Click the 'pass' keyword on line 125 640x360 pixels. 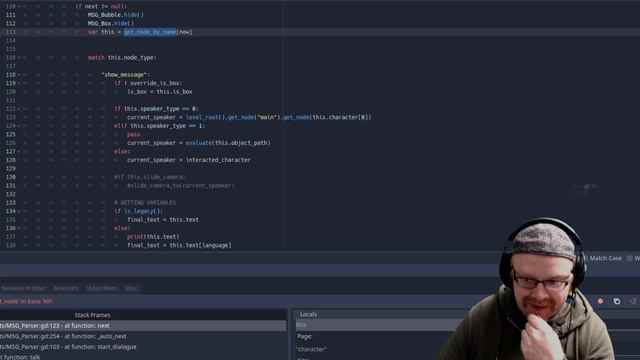tap(133, 134)
